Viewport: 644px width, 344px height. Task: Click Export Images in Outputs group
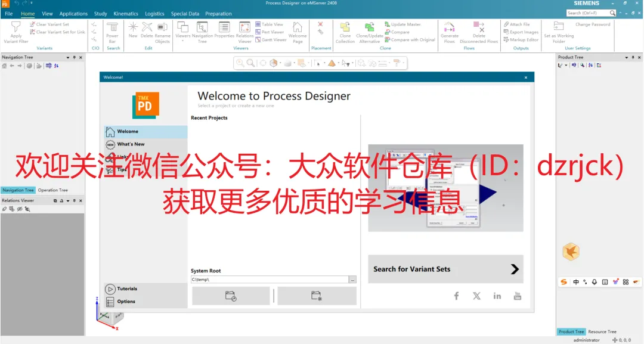tap(521, 32)
